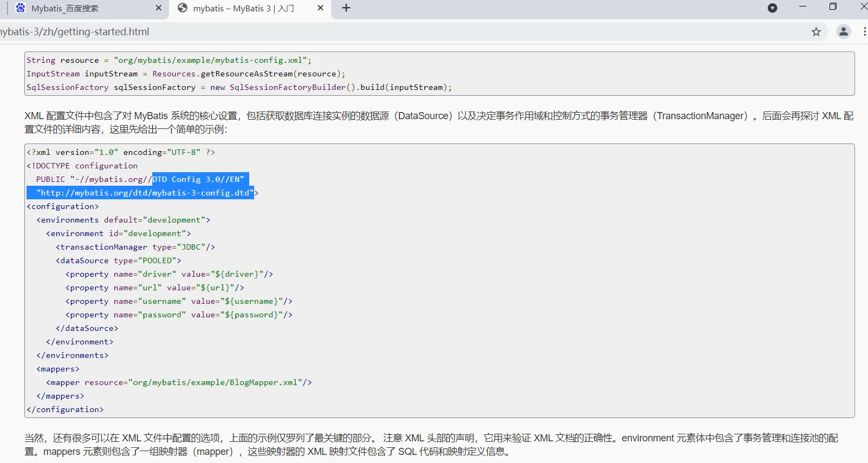Click the property name="driver" line
868x463 pixels.
pyautogui.click(x=170, y=274)
